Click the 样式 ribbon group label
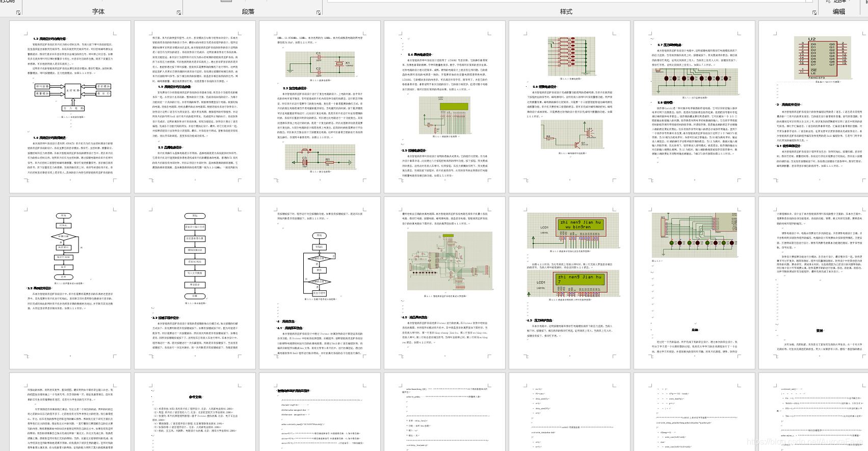The image size is (868, 451). point(566,11)
